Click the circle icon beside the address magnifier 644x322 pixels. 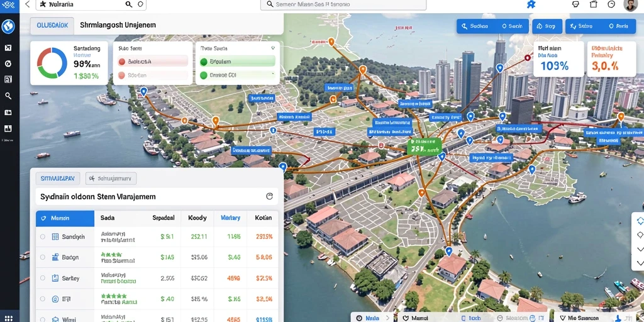140,4
